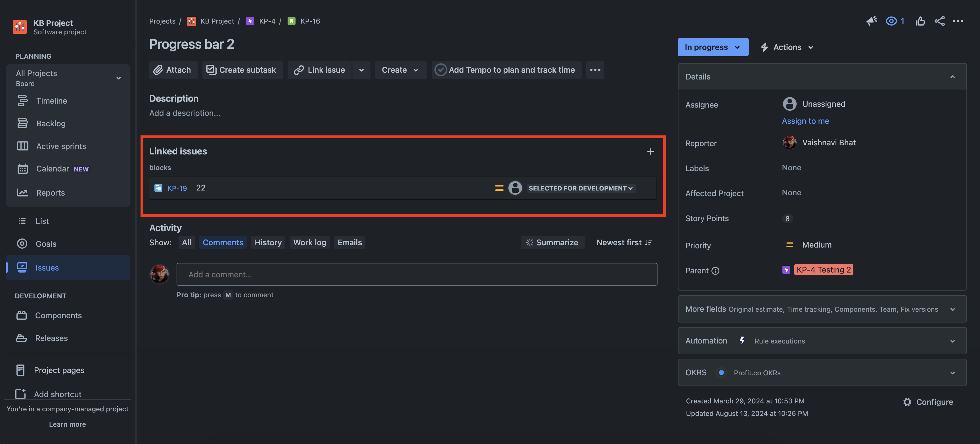Click the Parent info icon
Viewport: 980px width, 444px height.
(x=715, y=271)
